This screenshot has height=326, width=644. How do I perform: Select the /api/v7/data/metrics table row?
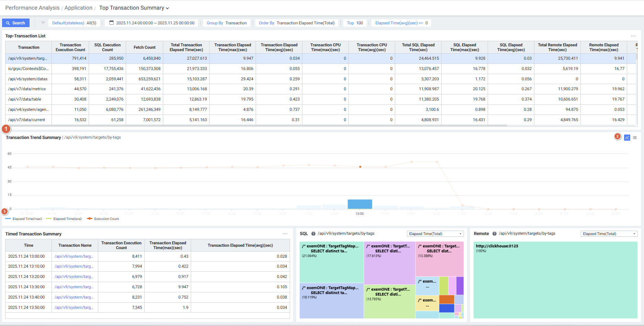click(x=27, y=89)
